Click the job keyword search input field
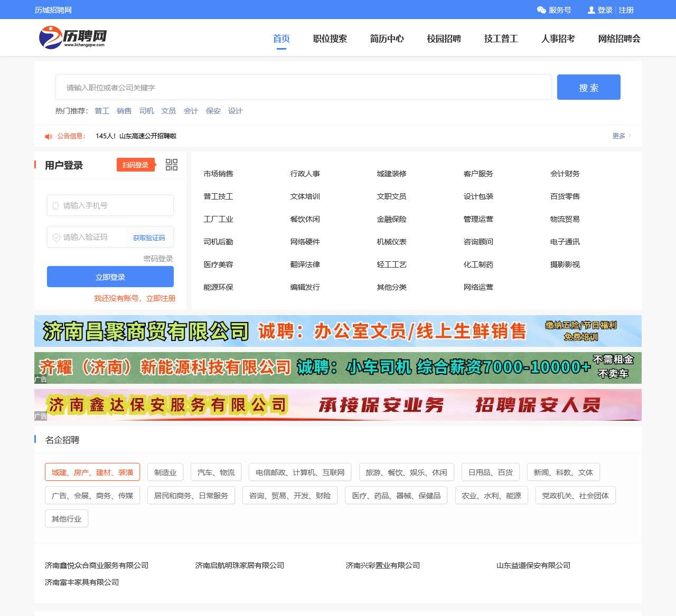This screenshot has height=616, width=676. click(303, 87)
